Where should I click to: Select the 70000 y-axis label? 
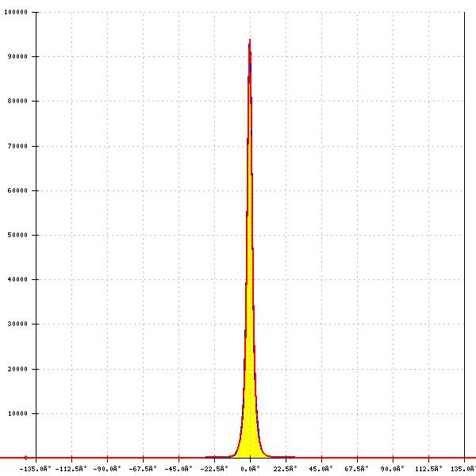17,146
